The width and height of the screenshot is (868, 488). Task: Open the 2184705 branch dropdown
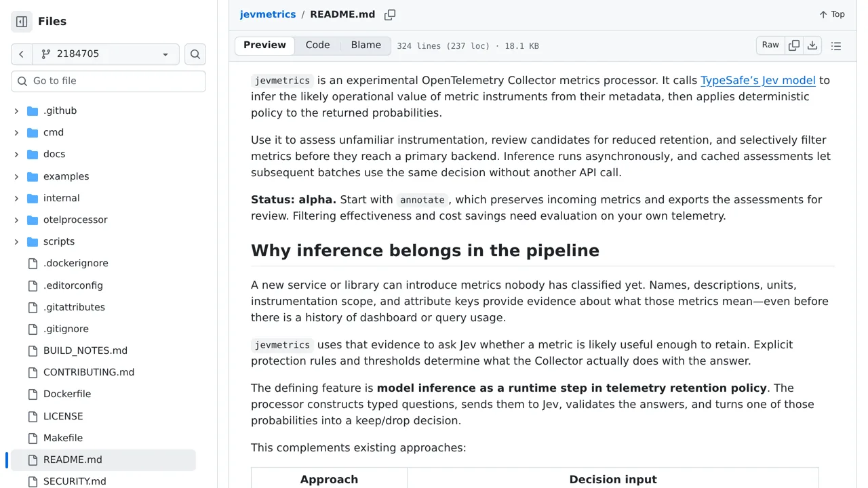tap(106, 54)
